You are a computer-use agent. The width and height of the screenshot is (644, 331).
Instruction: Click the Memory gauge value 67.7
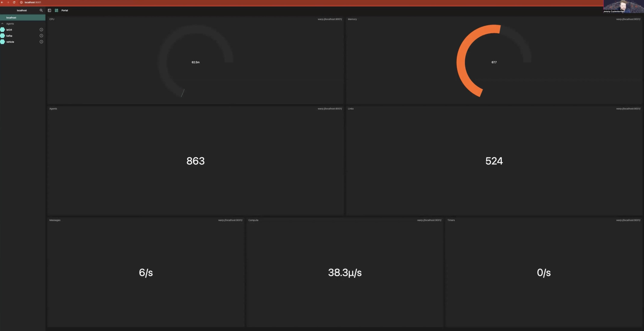click(x=494, y=62)
